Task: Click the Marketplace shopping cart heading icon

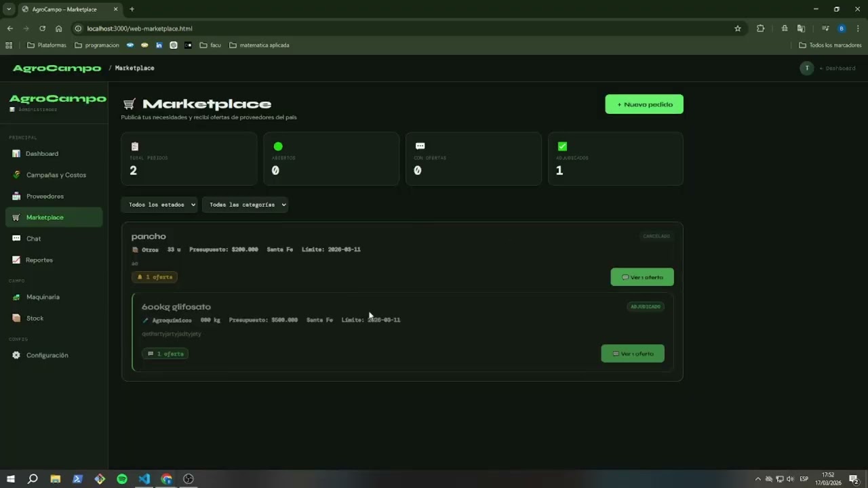Action: (x=129, y=104)
